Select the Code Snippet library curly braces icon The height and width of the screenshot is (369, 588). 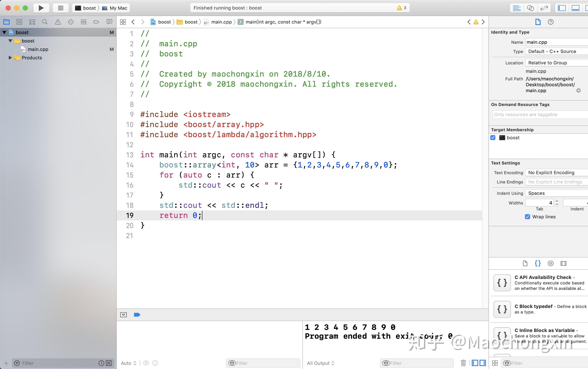click(538, 263)
